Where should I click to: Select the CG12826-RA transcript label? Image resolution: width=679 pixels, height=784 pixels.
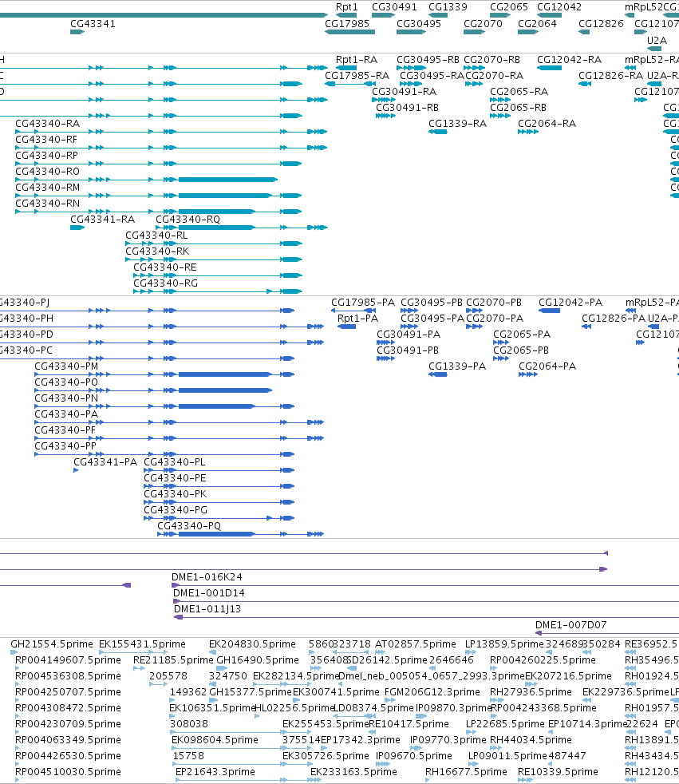tap(610, 76)
